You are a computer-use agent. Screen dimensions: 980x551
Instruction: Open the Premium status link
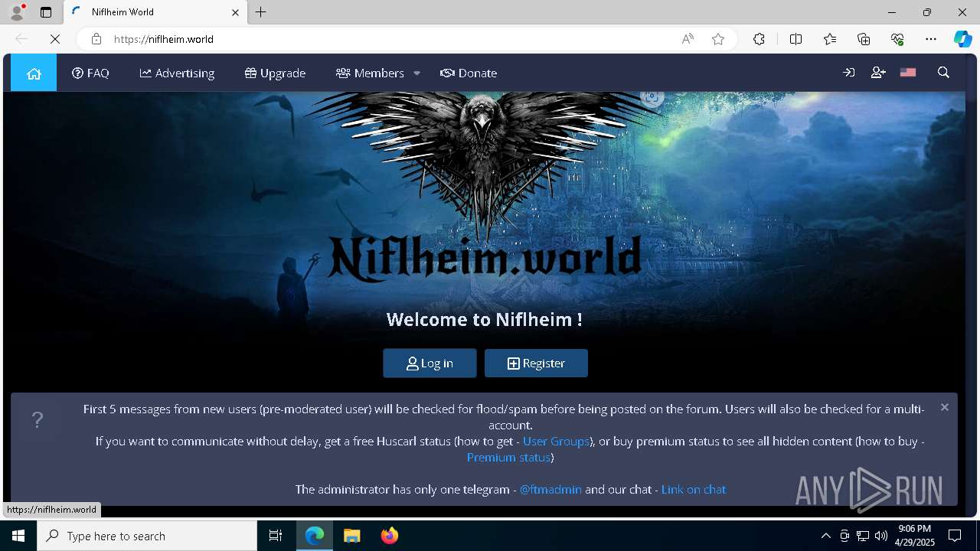(508, 458)
